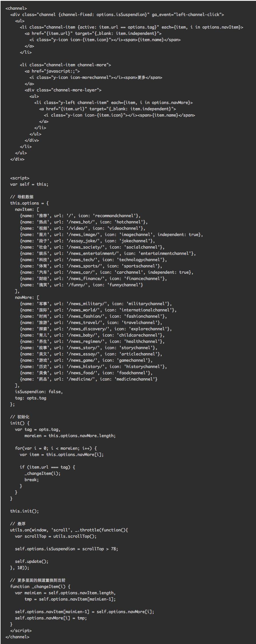Click the closing </script> tag
Screen dimensions: 256x644
tap(21, 630)
